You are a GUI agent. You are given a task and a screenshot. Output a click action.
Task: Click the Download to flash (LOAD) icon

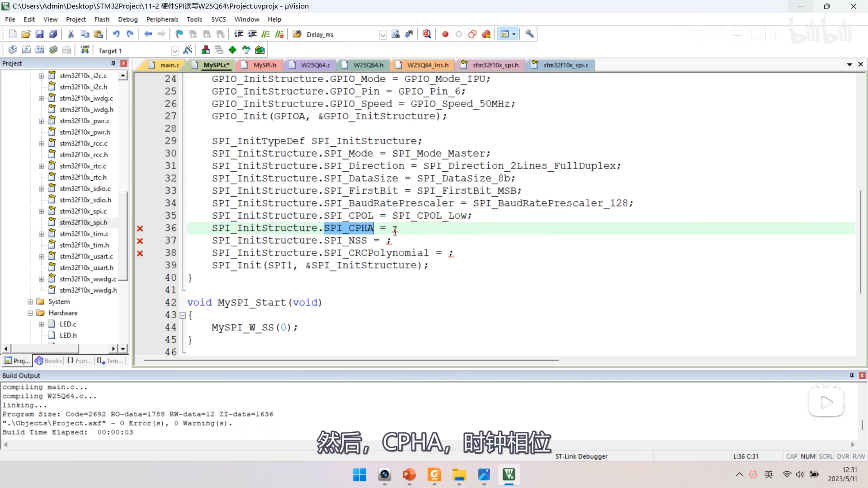click(84, 50)
